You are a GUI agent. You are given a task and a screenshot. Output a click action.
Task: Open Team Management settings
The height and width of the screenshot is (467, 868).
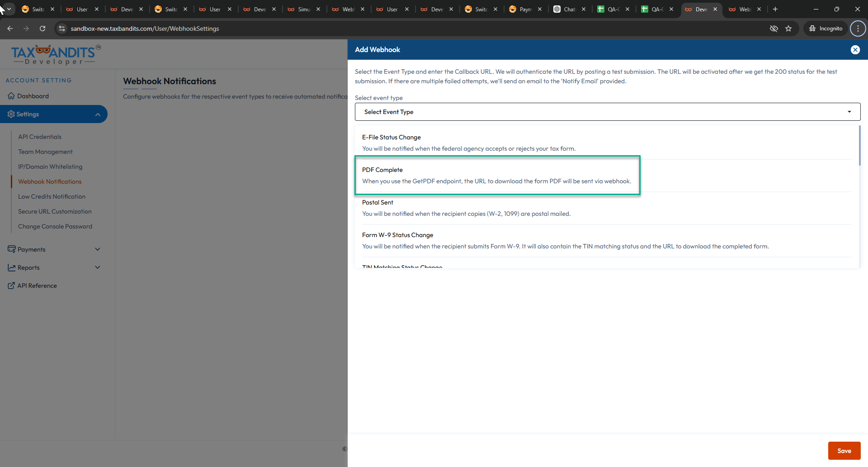45,152
